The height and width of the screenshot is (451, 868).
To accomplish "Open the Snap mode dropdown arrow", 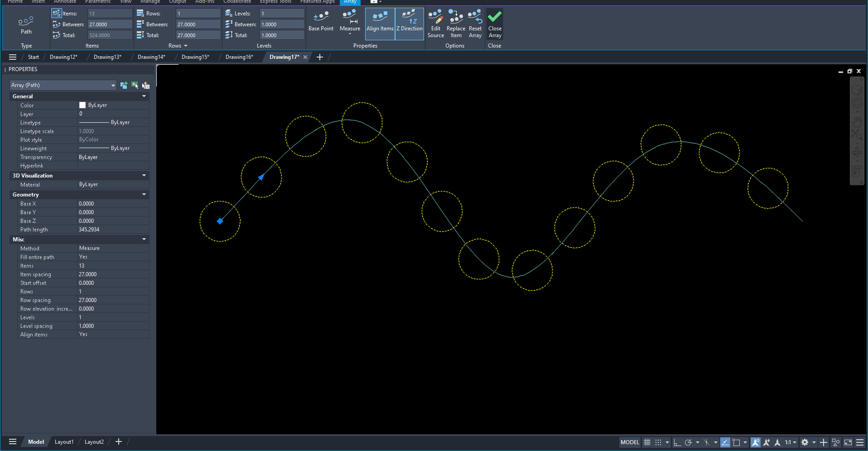I will (667, 442).
